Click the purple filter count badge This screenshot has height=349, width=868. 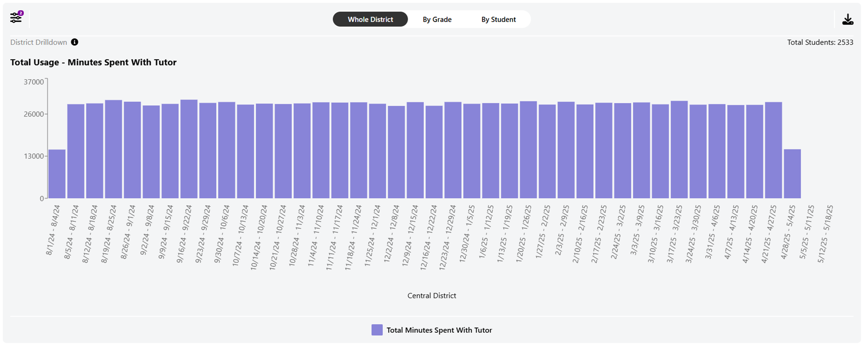[x=21, y=13]
